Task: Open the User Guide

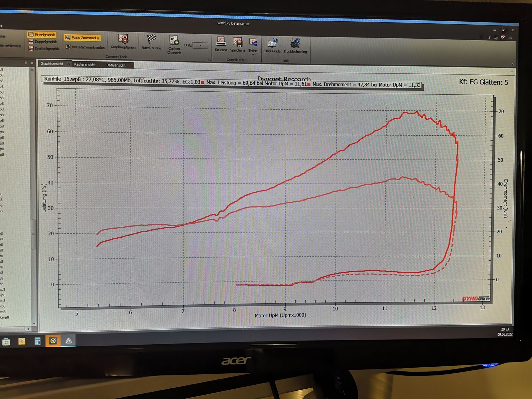Action: coord(272,45)
